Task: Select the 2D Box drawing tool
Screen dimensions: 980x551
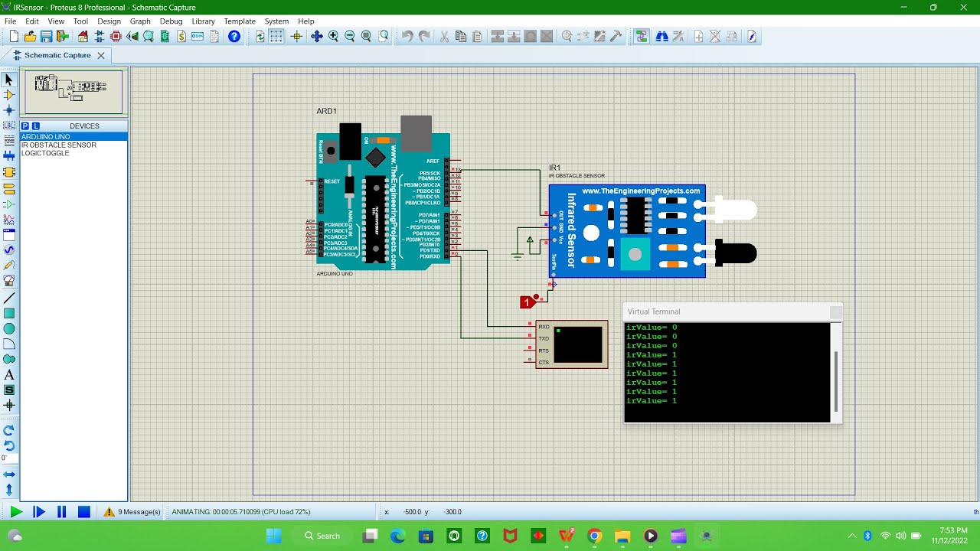Action: 9,313
